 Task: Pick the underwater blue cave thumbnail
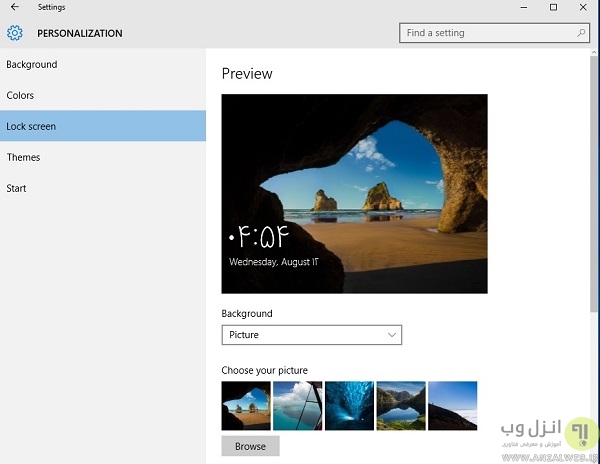click(x=349, y=405)
